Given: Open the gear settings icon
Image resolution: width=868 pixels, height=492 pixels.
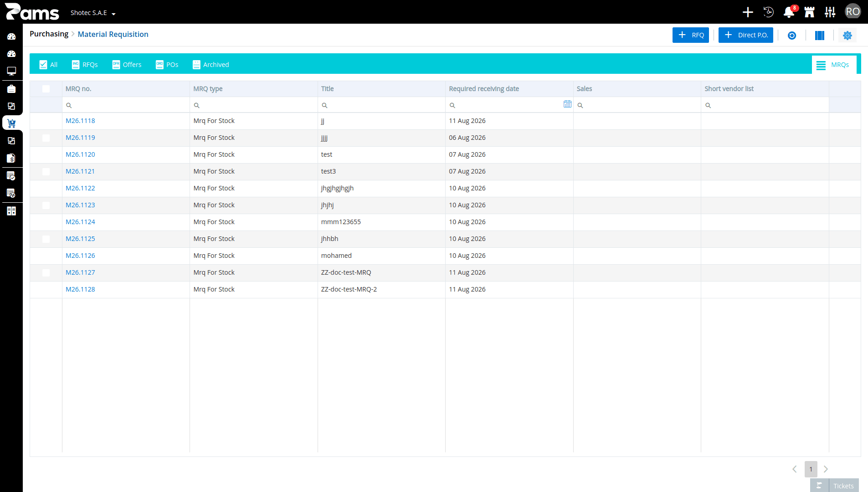Looking at the screenshot, I should tap(847, 35).
